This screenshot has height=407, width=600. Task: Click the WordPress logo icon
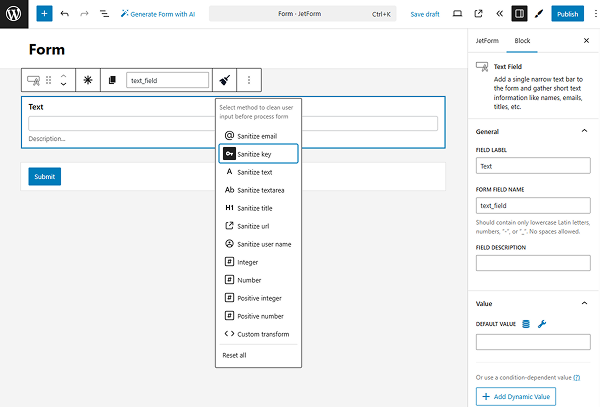14,14
